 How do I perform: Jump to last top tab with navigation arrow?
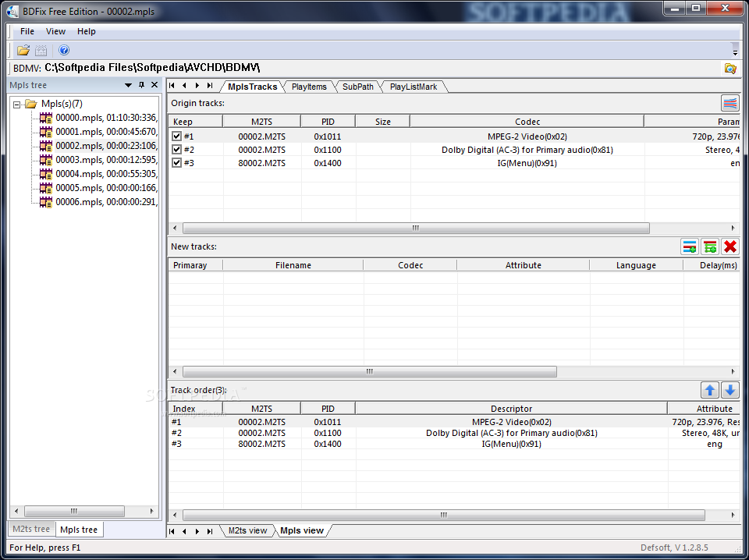coord(210,86)
